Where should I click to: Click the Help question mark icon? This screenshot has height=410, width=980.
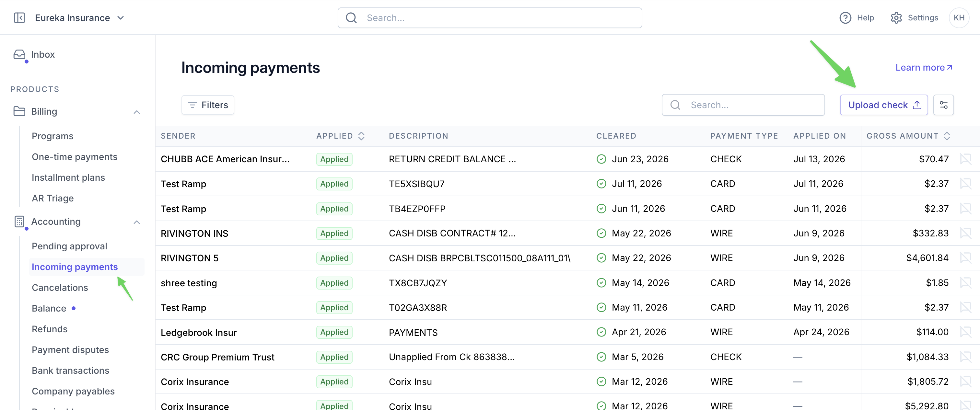pos(845,18)
